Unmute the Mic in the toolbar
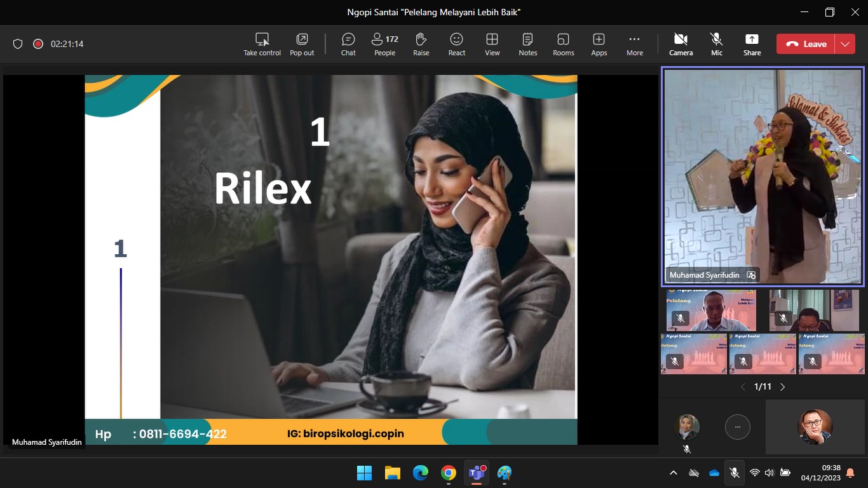The width and height of the screenshot is (868, 488). click(717, 44)
